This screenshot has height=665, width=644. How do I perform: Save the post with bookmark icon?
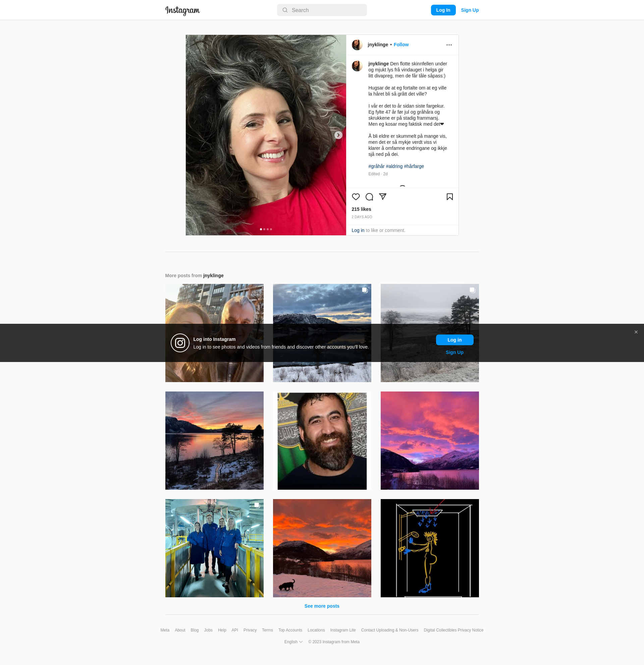click(450, 197)
